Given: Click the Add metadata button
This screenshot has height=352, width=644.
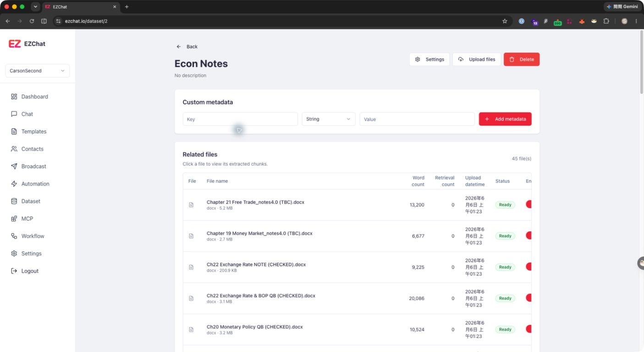Looking at the screenshot, I should point(505,119).
